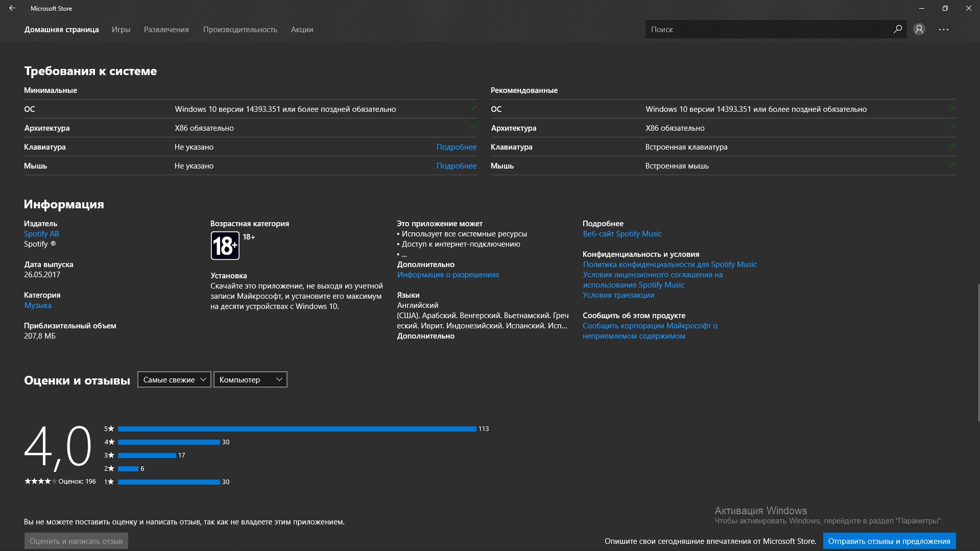The width and height of the screenshot is (980, 551).
Task: Click the minimum Windows 10 версии 14393.351 value
Action: pos(285,109)
